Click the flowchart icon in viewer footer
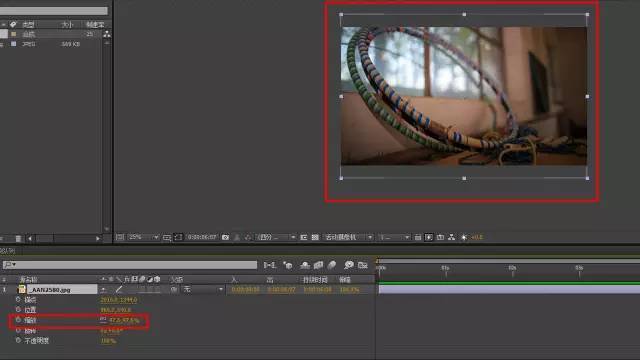 point(451,237)
